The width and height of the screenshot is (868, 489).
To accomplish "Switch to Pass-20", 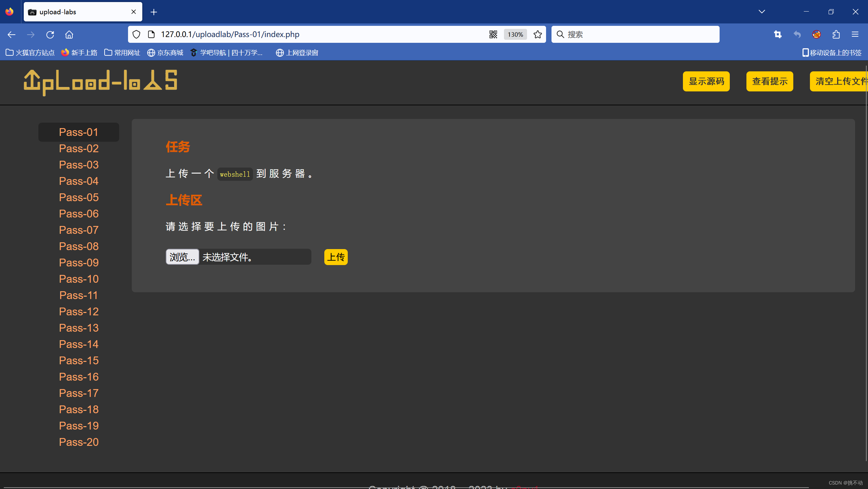I will pos(79,442).
